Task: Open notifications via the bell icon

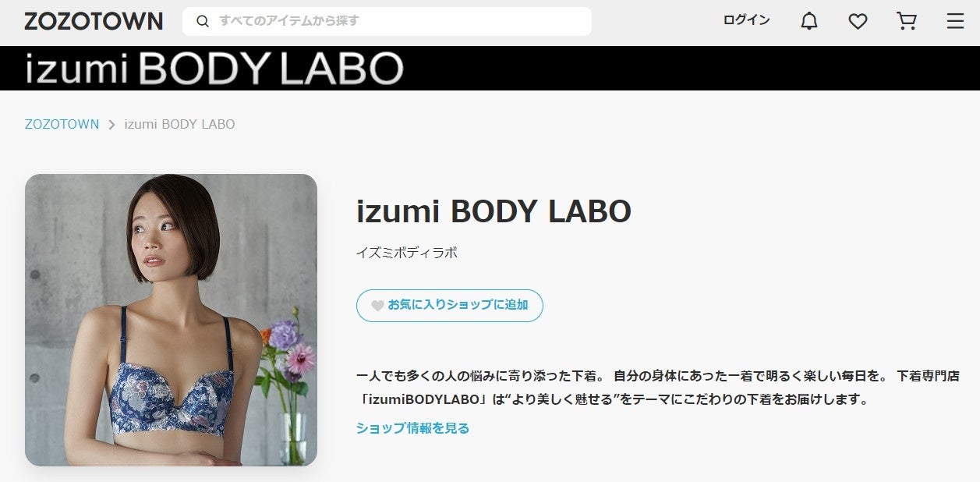Action: click(x=809, y=21)
